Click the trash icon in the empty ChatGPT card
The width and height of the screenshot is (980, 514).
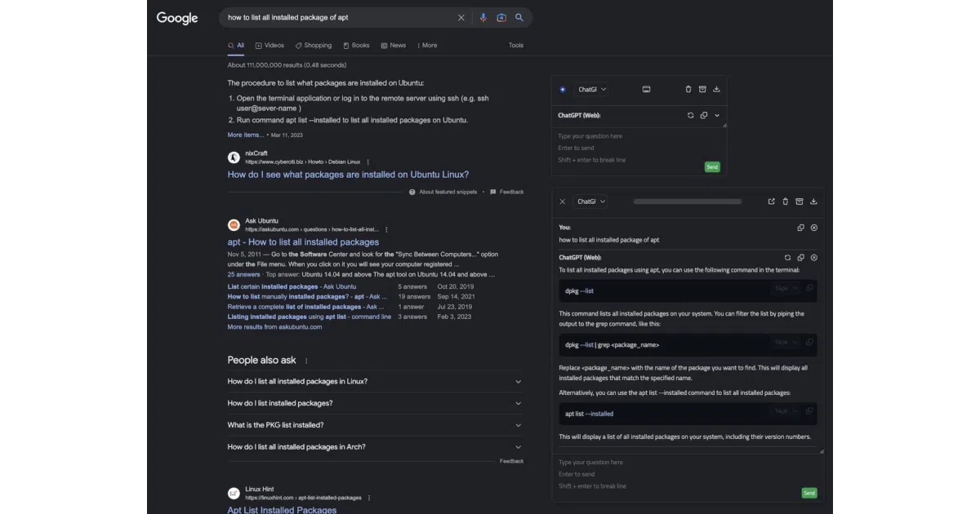688,90
